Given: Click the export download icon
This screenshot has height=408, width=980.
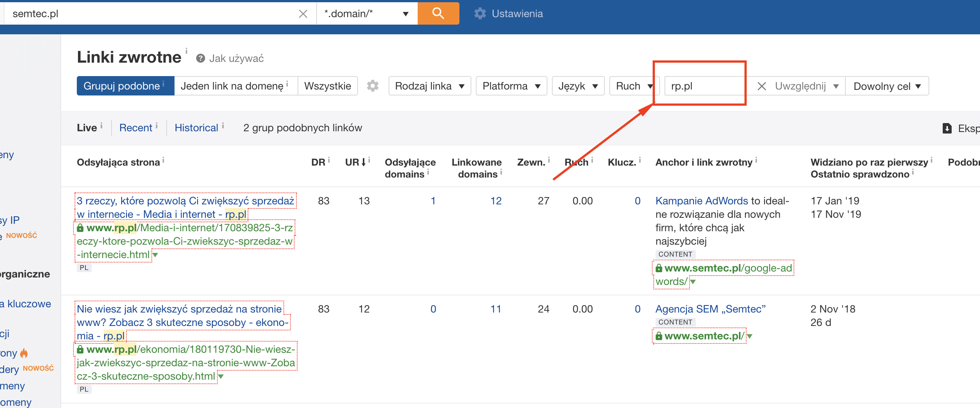Looking at the screenshot, I should pos(947,128).
